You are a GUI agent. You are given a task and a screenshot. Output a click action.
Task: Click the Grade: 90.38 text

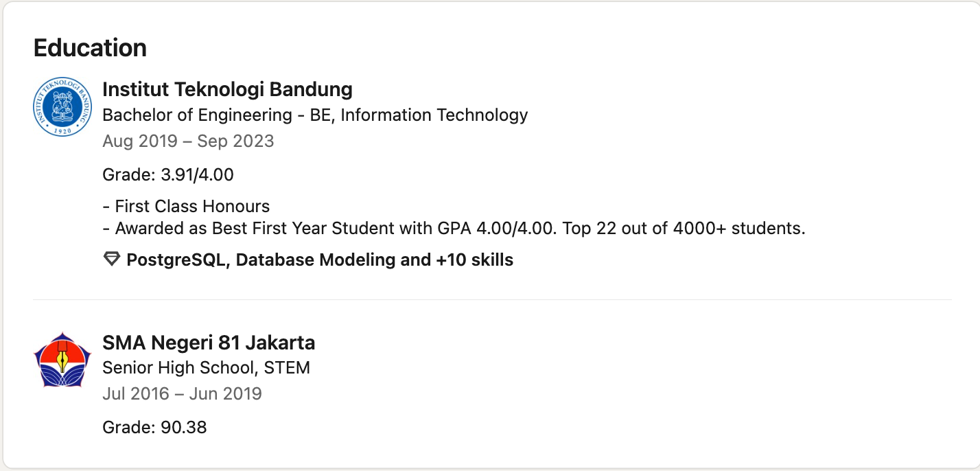(154, 427)
